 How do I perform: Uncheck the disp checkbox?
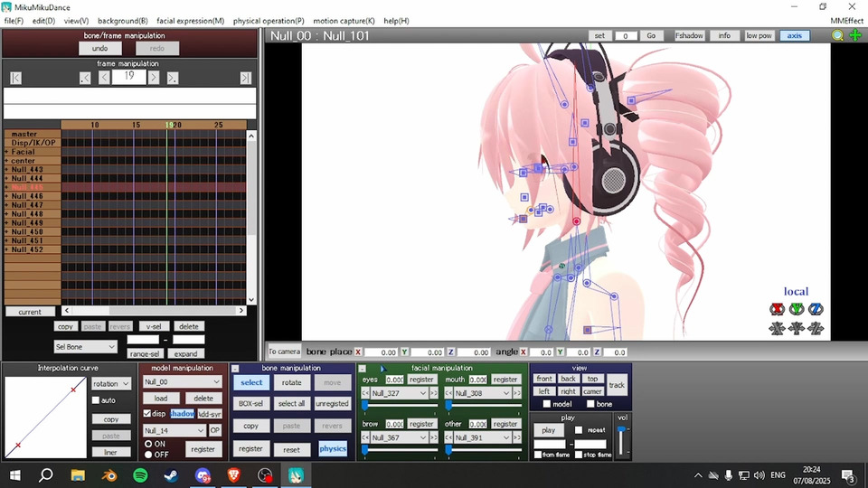[x=147, y=413]
